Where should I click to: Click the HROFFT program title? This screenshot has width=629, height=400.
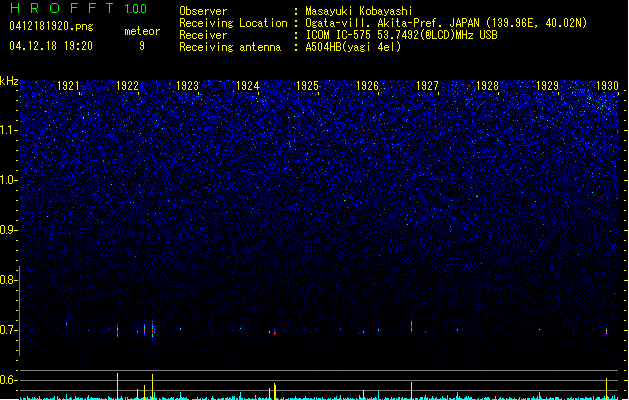(x=62, y=8)
